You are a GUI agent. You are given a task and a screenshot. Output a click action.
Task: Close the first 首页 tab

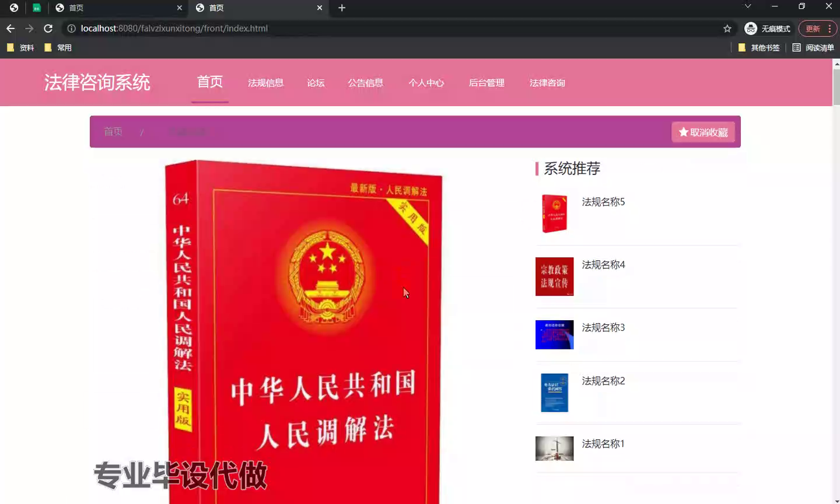tap(179, 8)
